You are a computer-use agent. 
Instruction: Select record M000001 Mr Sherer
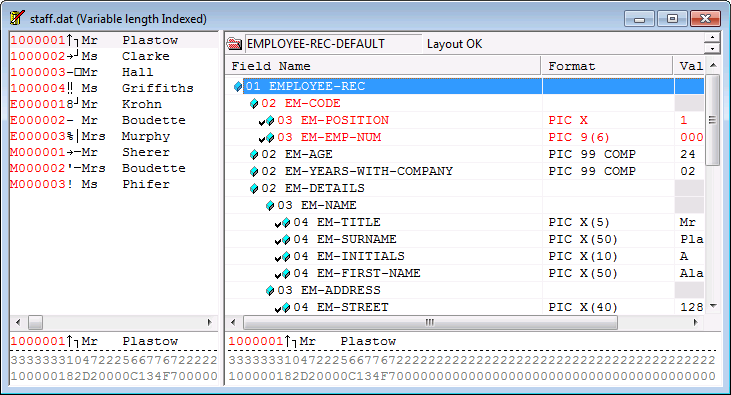[114, 152]
